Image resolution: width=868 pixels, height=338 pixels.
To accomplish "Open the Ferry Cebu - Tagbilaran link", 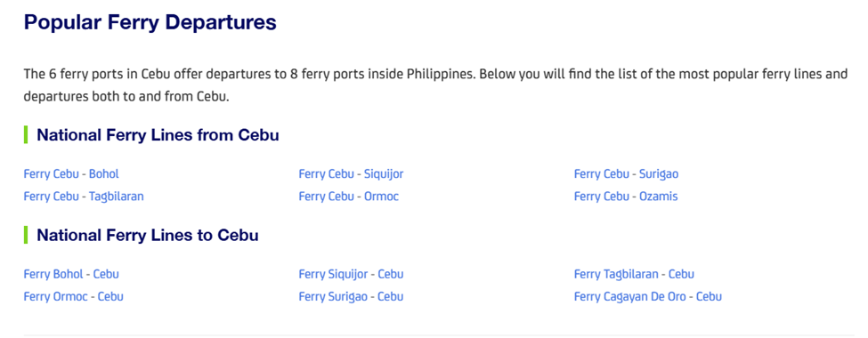I will click(x=84, y=197).
